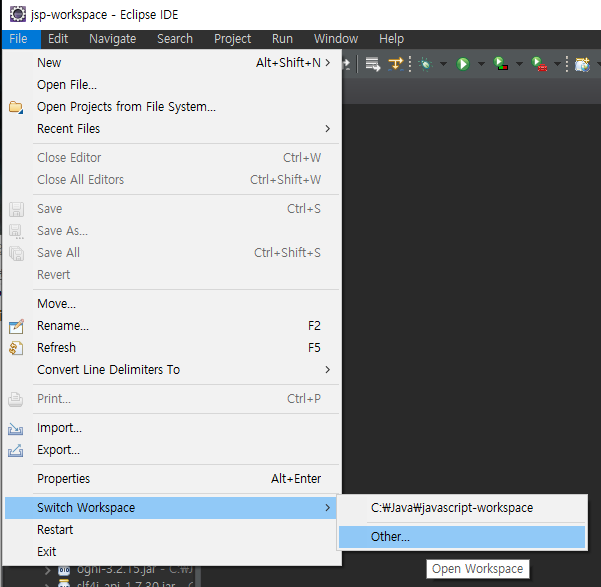Screen dimensions: 601x587
Task: Open the Edit menu
Action: tap(58, 39)
